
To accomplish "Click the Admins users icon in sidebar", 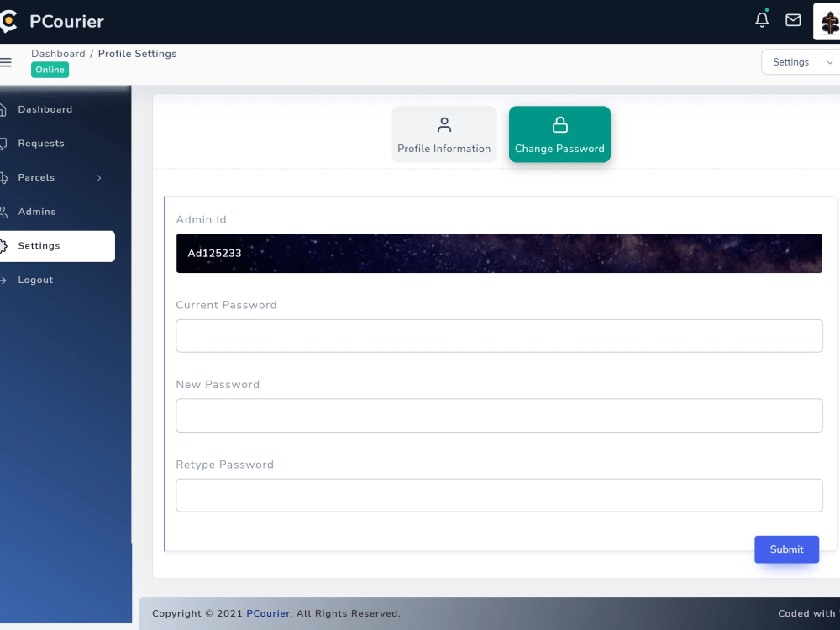I will coord(3,213).
